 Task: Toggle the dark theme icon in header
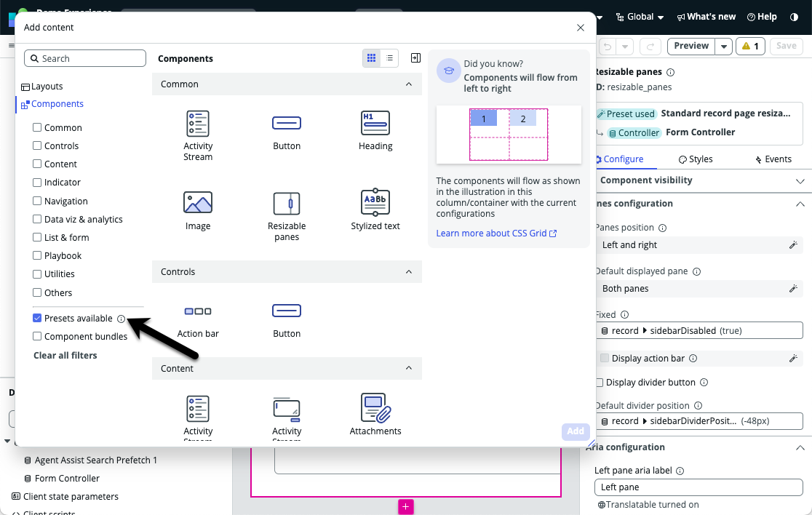[794, 17]
